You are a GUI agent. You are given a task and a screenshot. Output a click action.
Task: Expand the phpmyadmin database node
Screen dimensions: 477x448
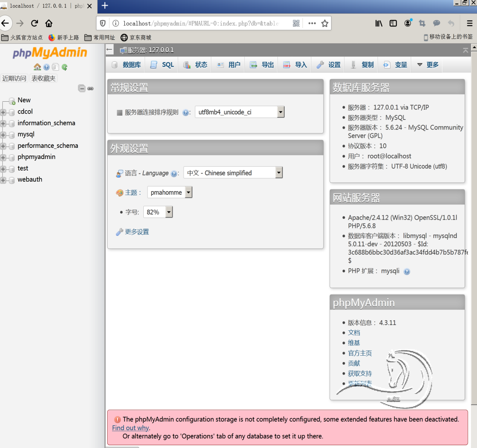point(3,158)
